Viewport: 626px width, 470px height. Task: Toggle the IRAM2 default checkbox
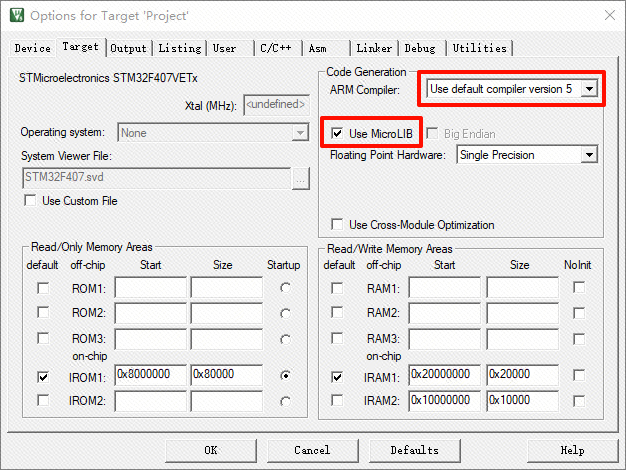(x=337, y=400)
